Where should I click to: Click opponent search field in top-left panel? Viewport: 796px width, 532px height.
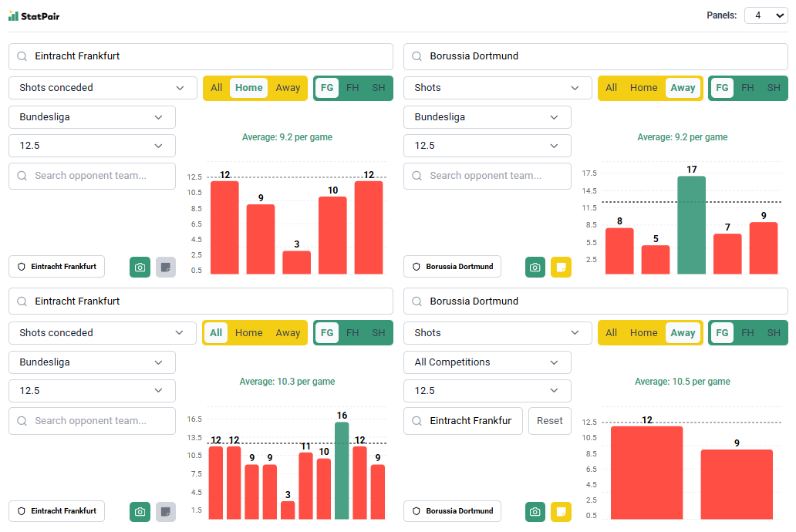pos(92,176)
